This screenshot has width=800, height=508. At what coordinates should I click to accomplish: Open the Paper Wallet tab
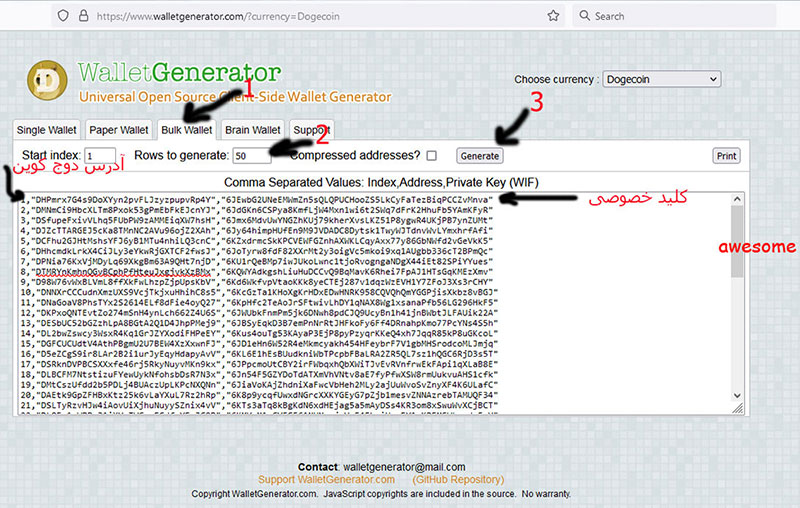pyautogui.click(x=118, y=130)
